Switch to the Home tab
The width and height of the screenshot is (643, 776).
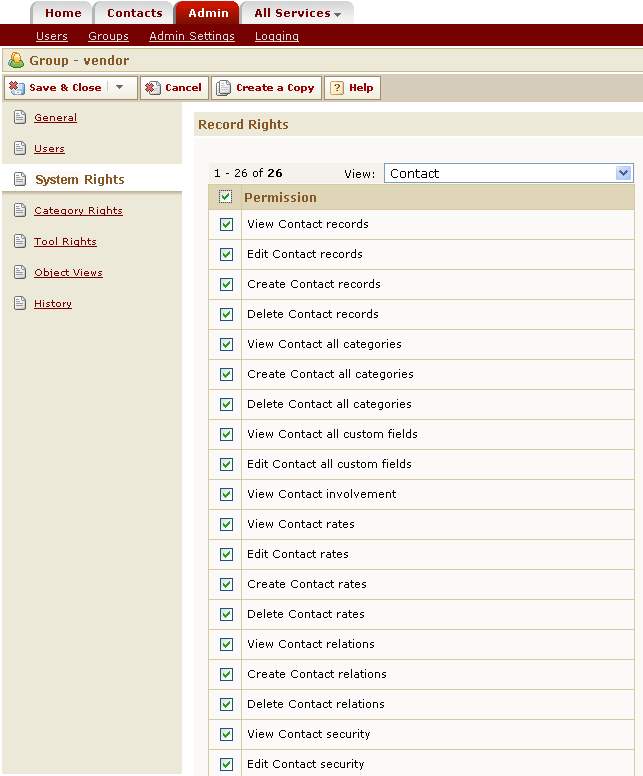(x=63, y=13)
